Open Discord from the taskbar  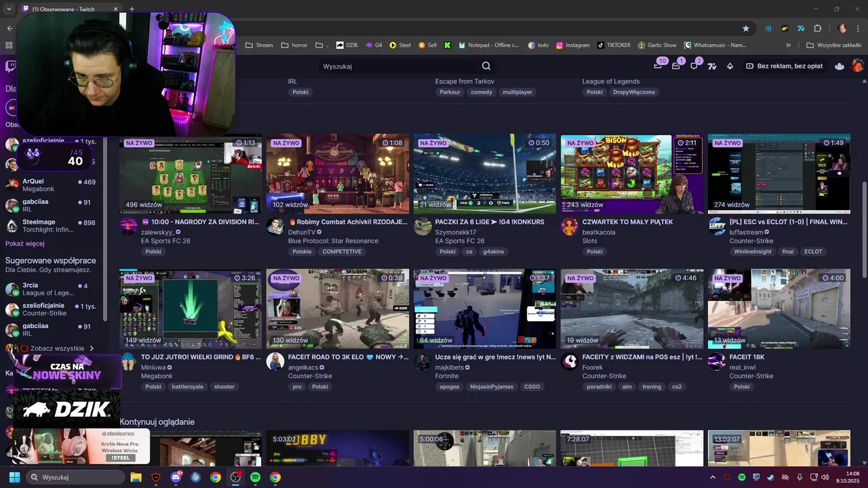click(176, 477)
